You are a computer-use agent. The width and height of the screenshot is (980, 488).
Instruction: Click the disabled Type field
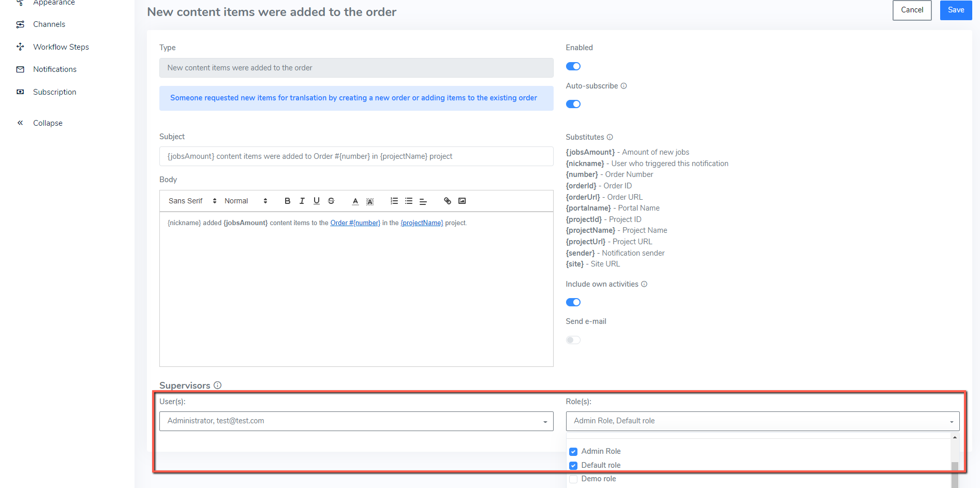357,68
